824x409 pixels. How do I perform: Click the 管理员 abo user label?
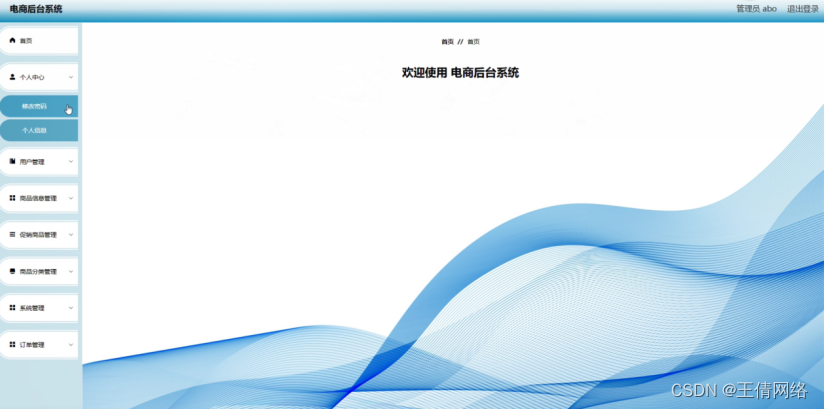click(x=756, y=9)
